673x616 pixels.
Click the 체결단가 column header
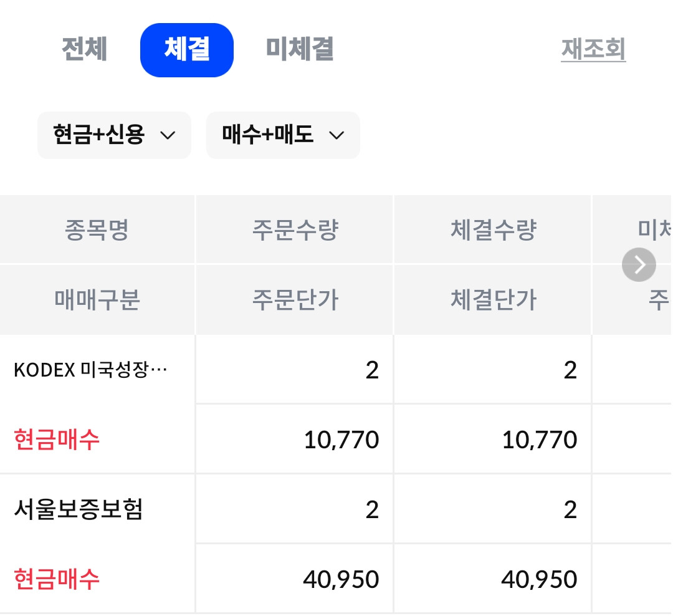(x=493, y=300)
